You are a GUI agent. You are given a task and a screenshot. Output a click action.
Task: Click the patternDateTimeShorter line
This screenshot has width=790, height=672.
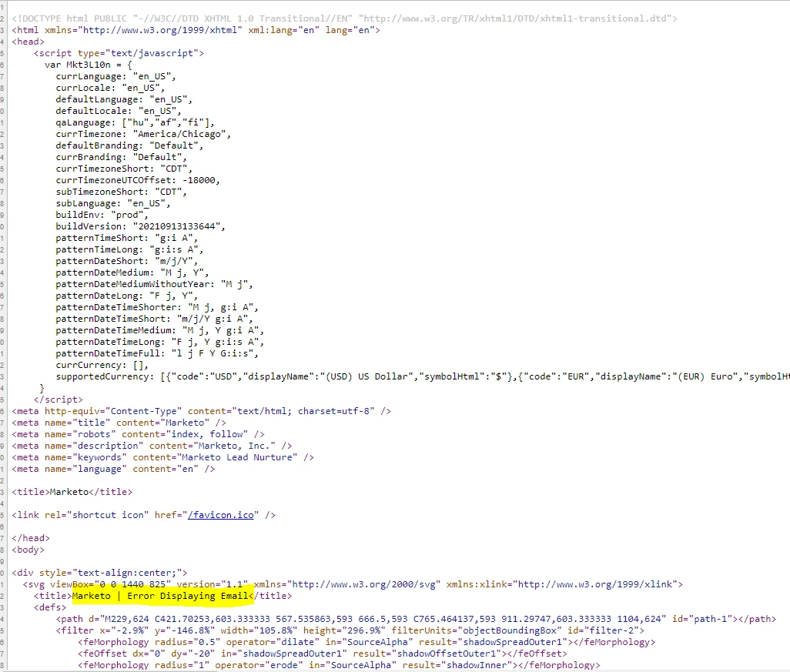(x=157, y=308)
